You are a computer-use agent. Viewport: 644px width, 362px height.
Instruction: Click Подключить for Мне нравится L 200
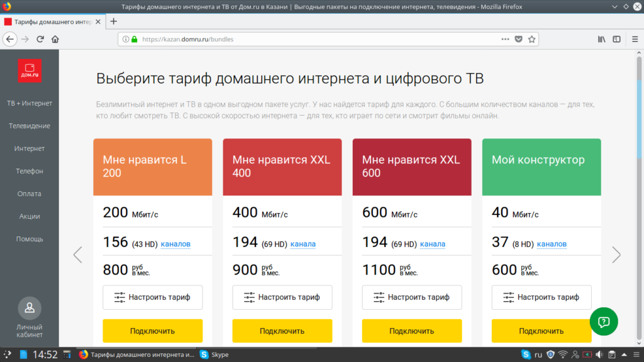pos(152,331)
